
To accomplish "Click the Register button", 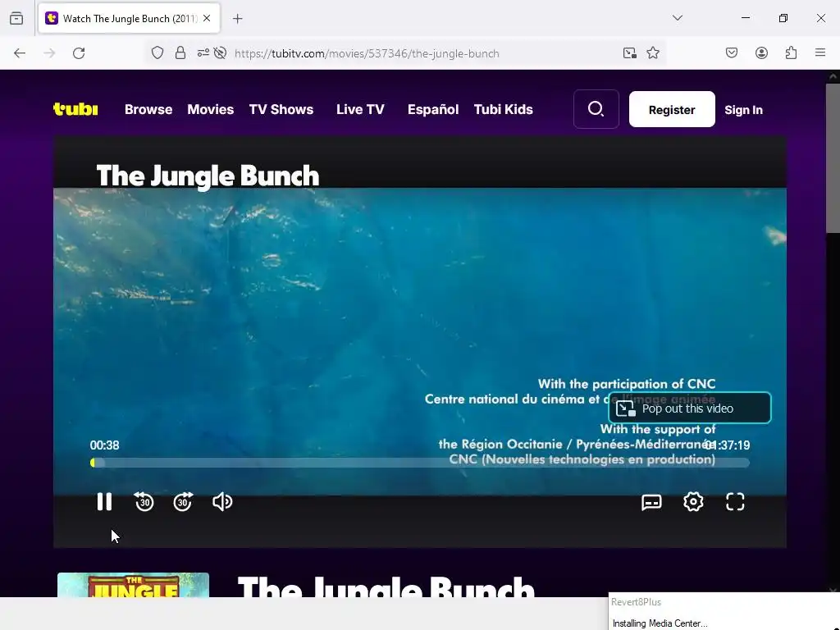I will pos(672,109).
